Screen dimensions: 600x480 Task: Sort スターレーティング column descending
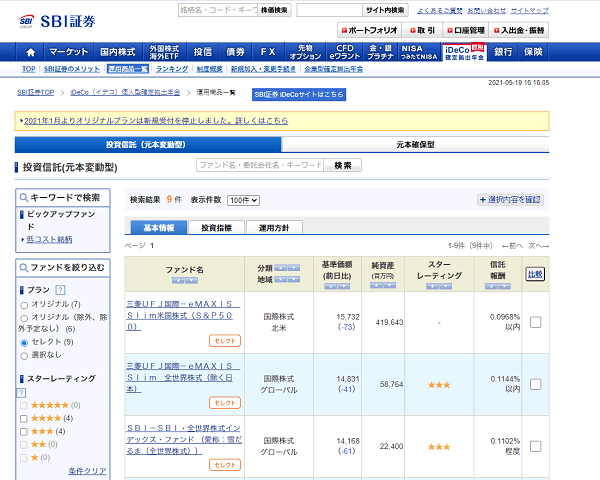point(446,286)
